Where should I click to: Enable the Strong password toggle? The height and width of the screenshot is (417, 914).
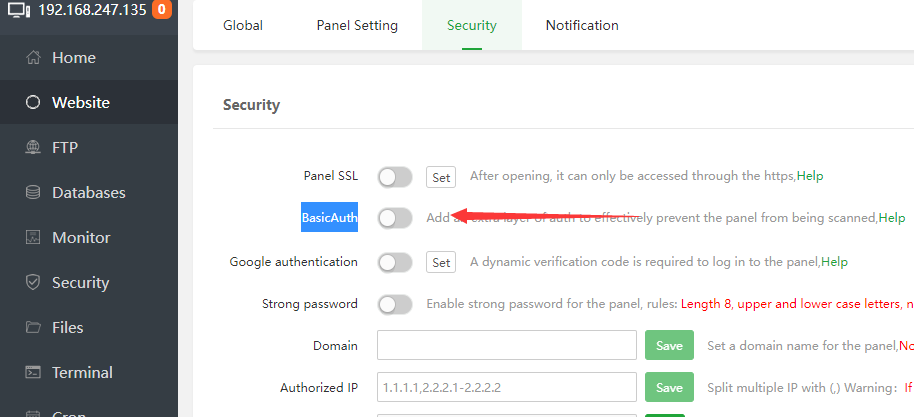click(x=395, y=304)
